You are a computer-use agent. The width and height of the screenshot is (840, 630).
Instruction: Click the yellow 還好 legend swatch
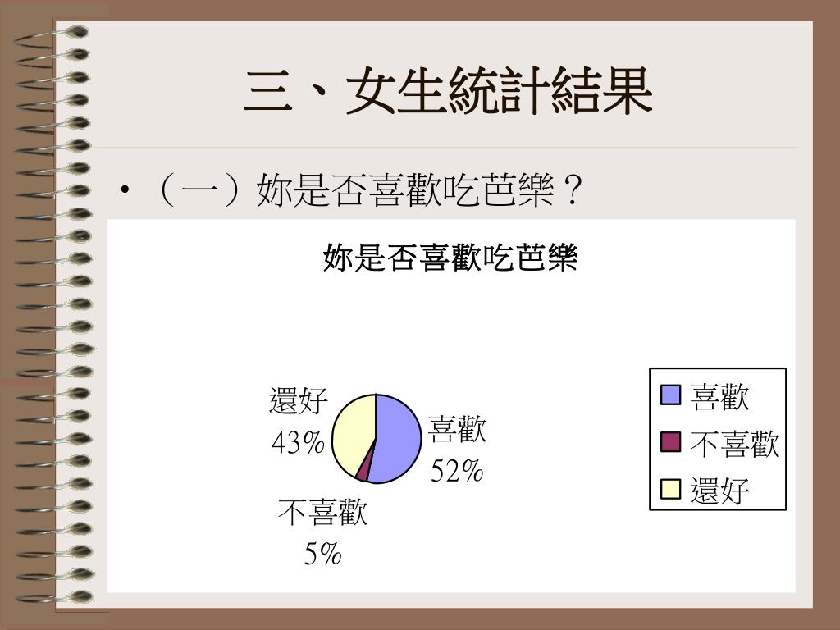point(670,489)
